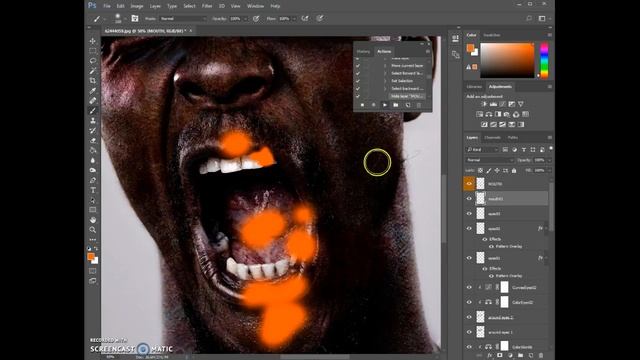Screen dimensions: 640x360
Task: Select the Crop tool
Action: (x=93, y=80)
